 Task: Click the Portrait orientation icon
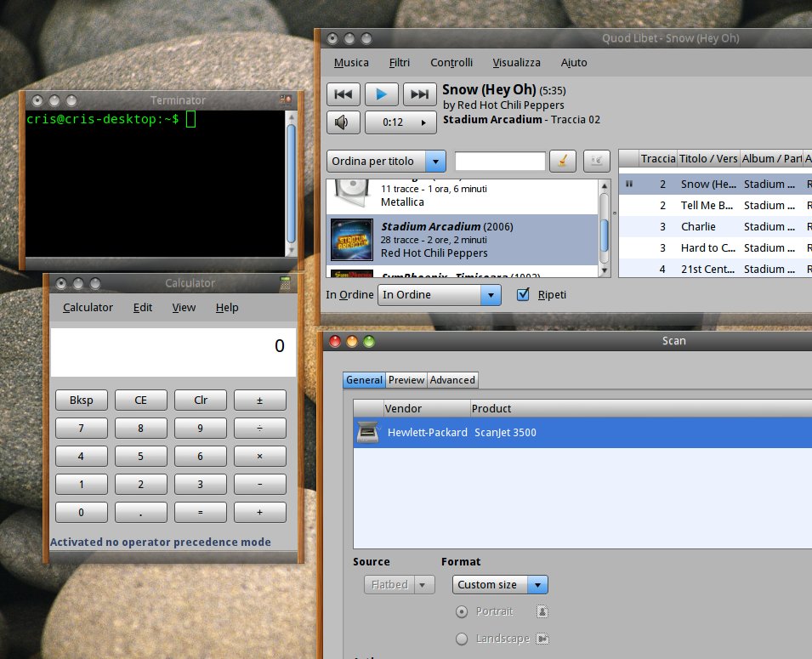[542, 611]
